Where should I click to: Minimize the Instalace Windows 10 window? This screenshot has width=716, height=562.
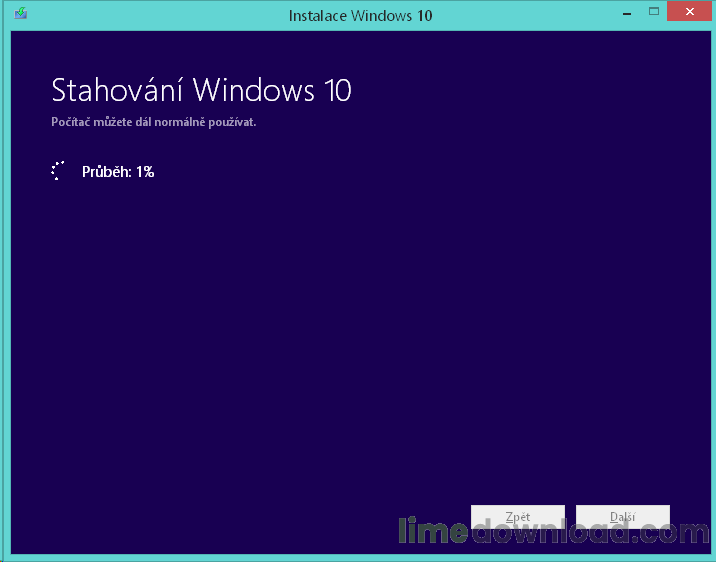pos(627,13)
